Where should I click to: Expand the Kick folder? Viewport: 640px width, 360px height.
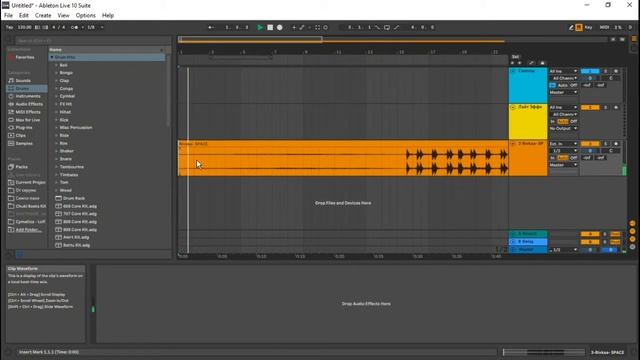56,120
